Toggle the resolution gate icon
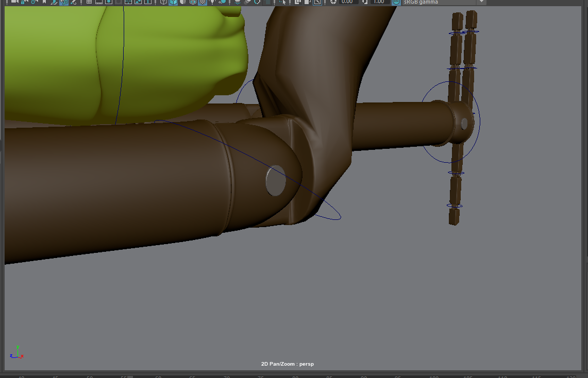 [x=109, y=2]
